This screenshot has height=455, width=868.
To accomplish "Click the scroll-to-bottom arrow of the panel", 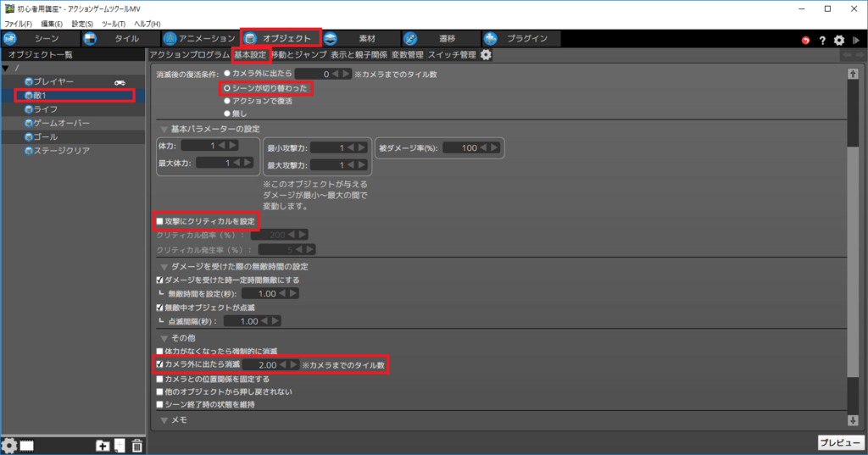I will 853,420.
